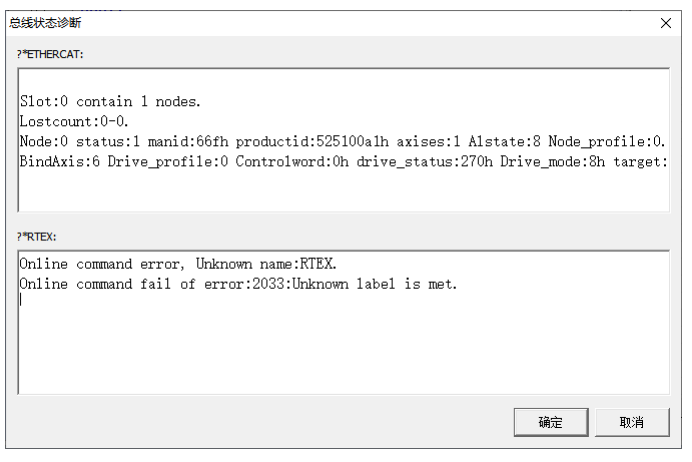
Task: Click blank space below BindAxis line in ETHERCAT box
Action: tap(343, 191)
